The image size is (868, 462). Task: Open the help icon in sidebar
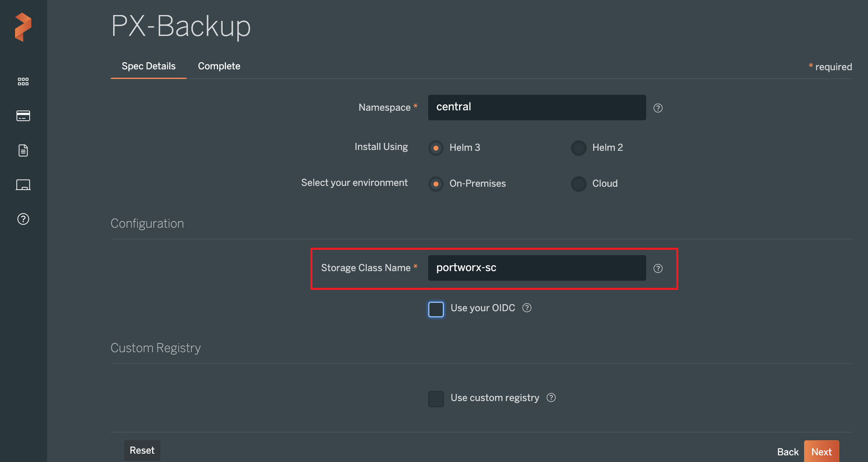pos(23,219)
